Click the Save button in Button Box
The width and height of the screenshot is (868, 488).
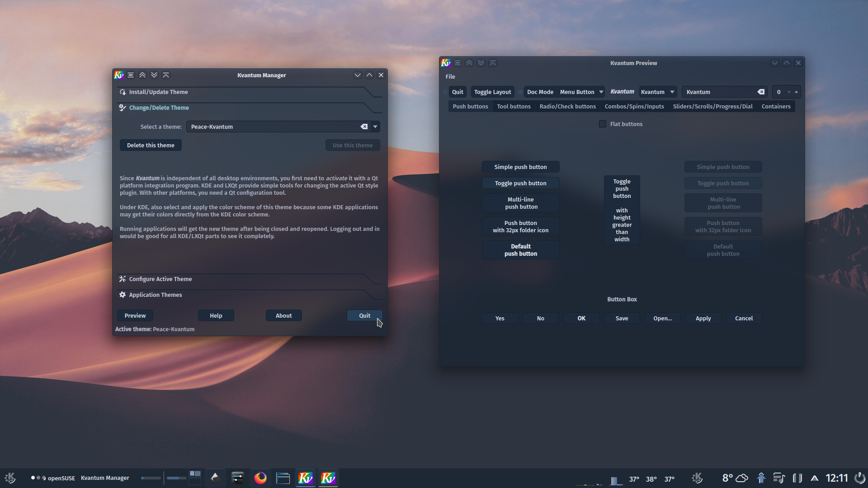pyautogui.click(x=622, y=318)
